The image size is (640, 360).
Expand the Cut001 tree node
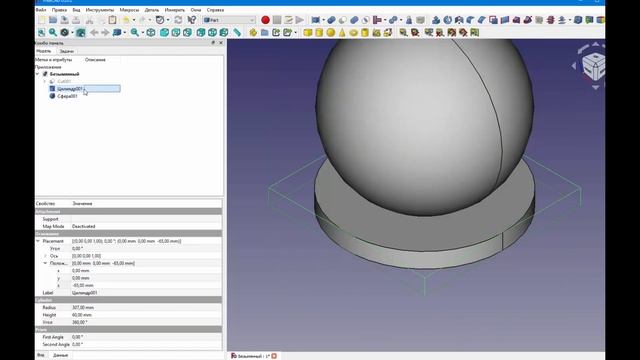click(45, 82)
